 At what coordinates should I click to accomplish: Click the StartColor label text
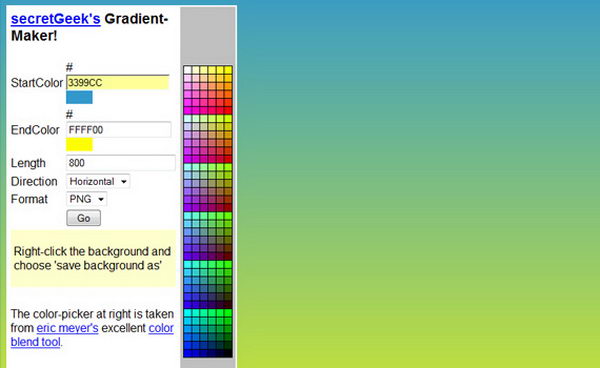click(37, 83)
